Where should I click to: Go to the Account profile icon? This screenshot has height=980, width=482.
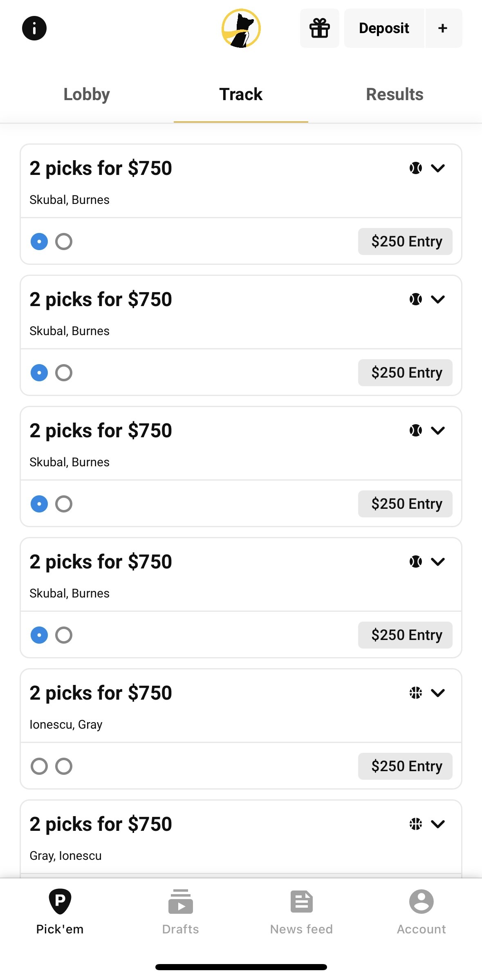pos(421,902)
